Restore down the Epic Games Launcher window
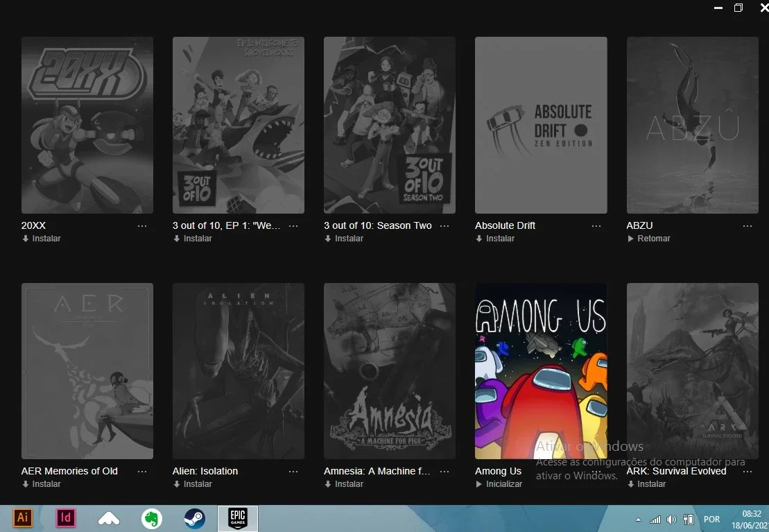 [x=738, y=8]
